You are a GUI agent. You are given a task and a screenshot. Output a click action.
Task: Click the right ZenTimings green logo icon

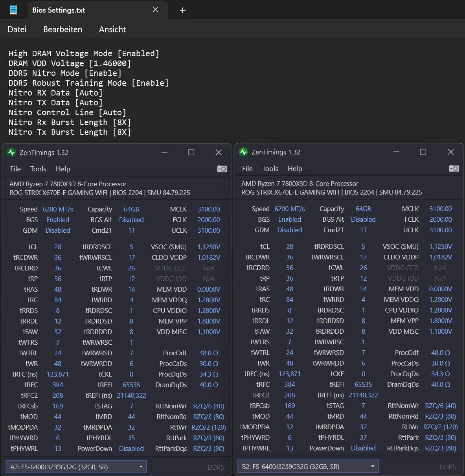tap(243, 152)
